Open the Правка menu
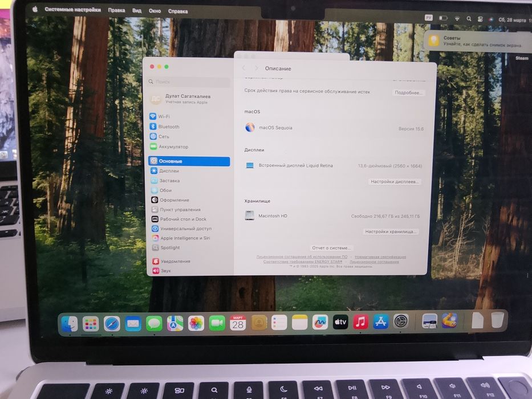532x399 pixels. point(116,10)
